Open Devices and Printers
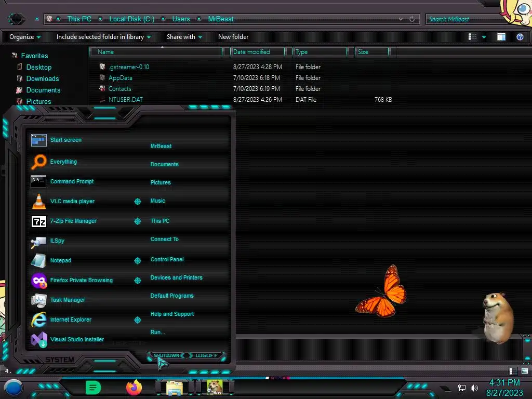Viewport: 532px width, 399px height. 177,277
